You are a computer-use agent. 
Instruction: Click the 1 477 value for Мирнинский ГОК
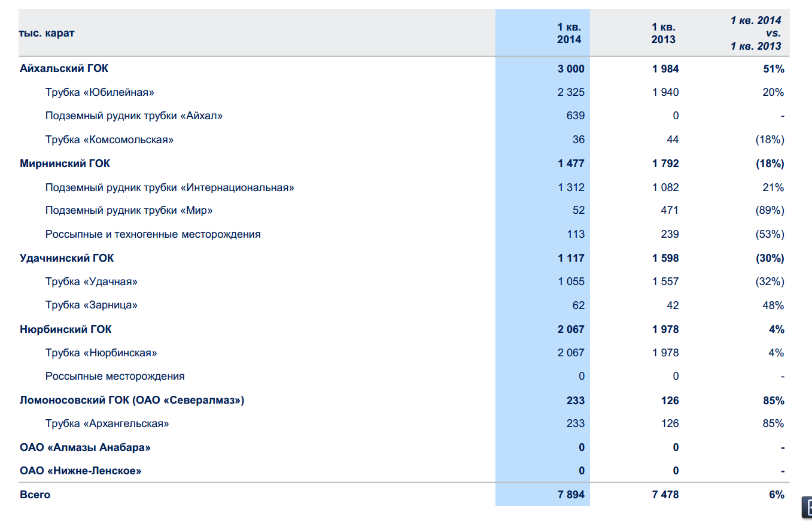coord(571,163)
